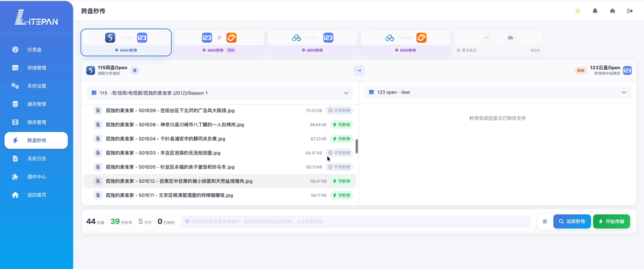Click the 123 open path folder icon
644x269 pixels.
click(x=371, y=92)
